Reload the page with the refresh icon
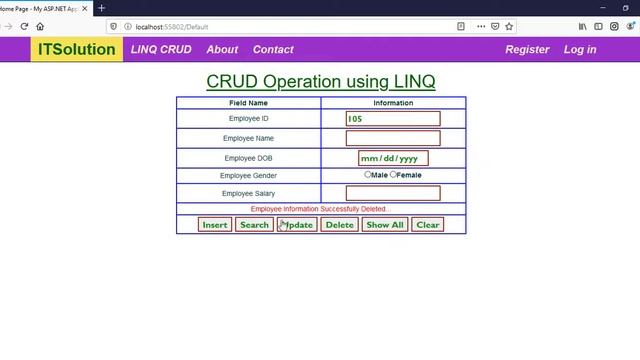Image resolution: width=640 pixels, height=360 pixels. click(x=24, y=27)
